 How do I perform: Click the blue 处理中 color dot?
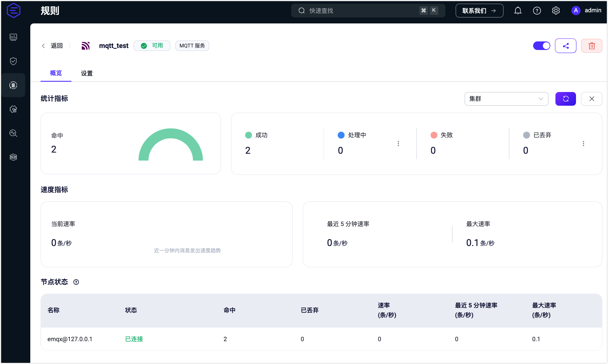[341, 135]
